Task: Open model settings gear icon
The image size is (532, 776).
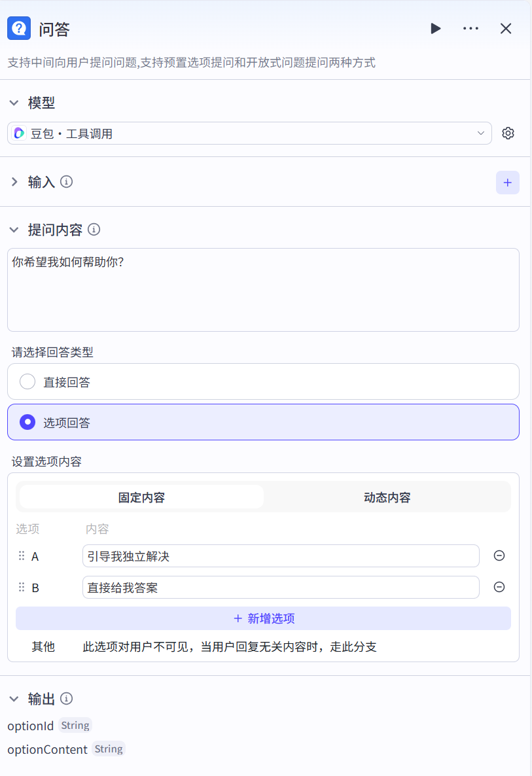Action: 508,133
